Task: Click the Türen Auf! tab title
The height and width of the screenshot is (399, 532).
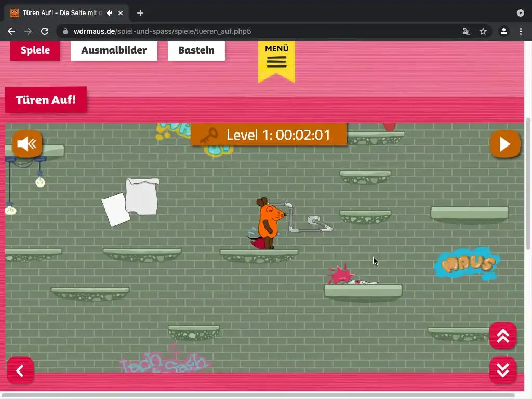Action: [62, 13]
